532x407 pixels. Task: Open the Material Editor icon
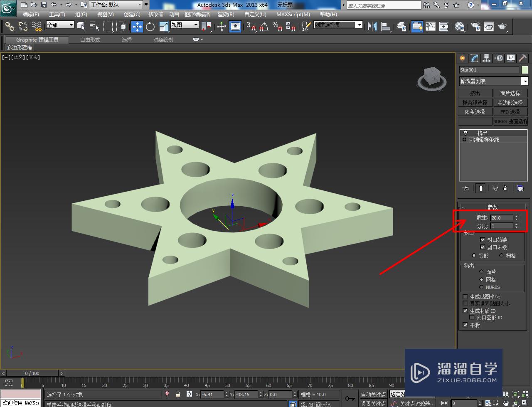[460, 27]
